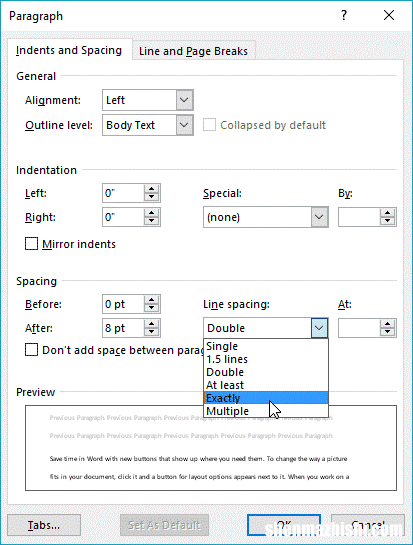
Task: Click the By indentation field
Action: [x=359, y=217]
